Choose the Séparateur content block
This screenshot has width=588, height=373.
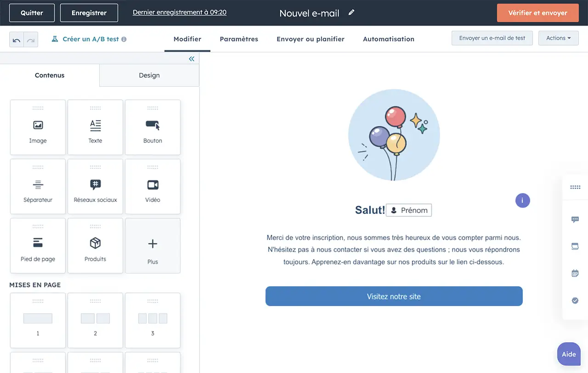pos(38,187)
